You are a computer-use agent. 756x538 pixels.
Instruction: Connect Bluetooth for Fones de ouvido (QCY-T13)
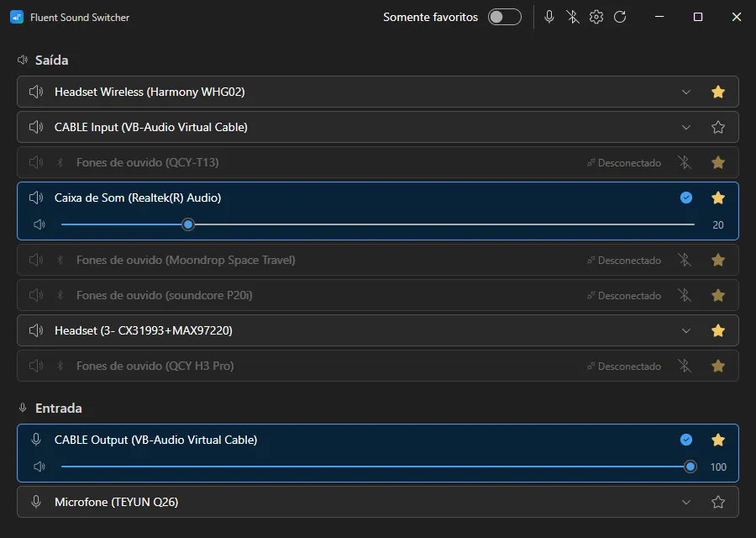click(685, 162)
